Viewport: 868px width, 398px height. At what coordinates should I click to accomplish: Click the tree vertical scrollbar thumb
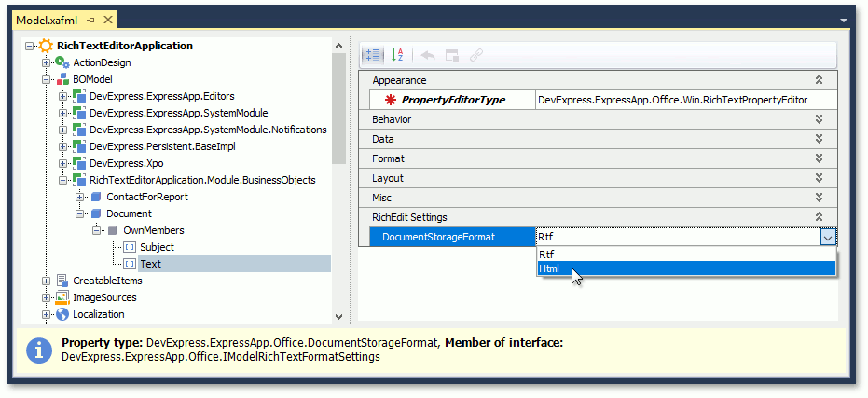pyautogui.click(x=339, y=108)
